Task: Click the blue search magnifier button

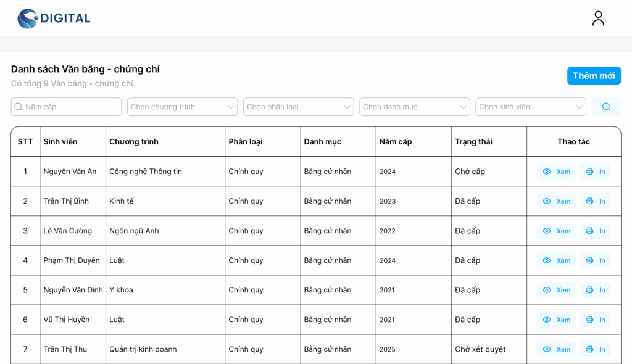Action: [x=606, y=107]
